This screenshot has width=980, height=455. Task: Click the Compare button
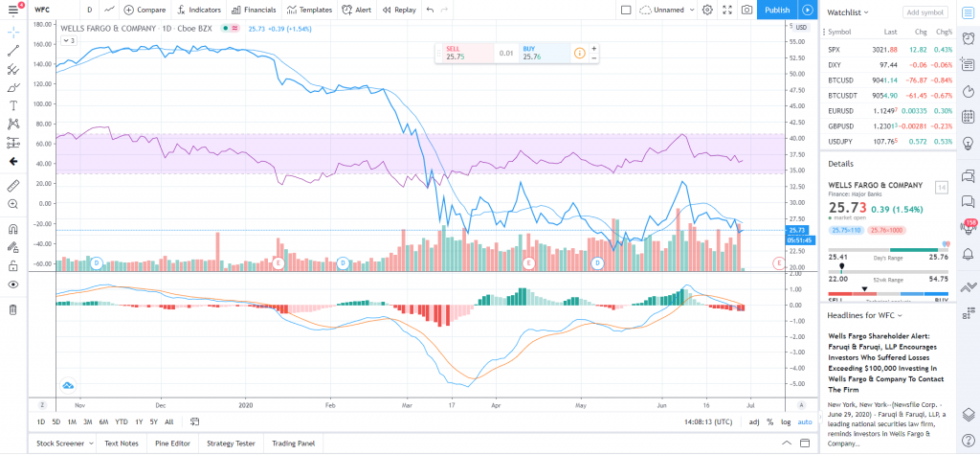pos(145,10)
